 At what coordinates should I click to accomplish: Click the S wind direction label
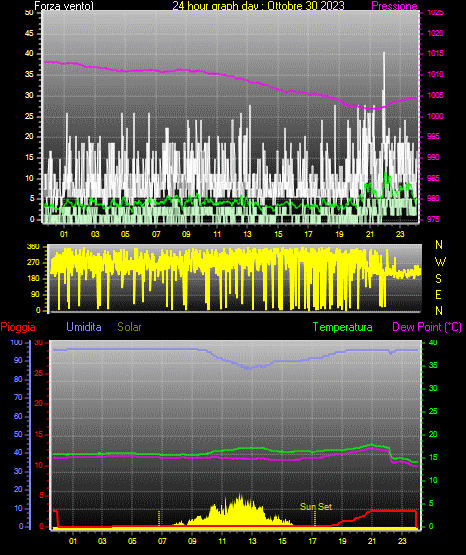(438, 279)
